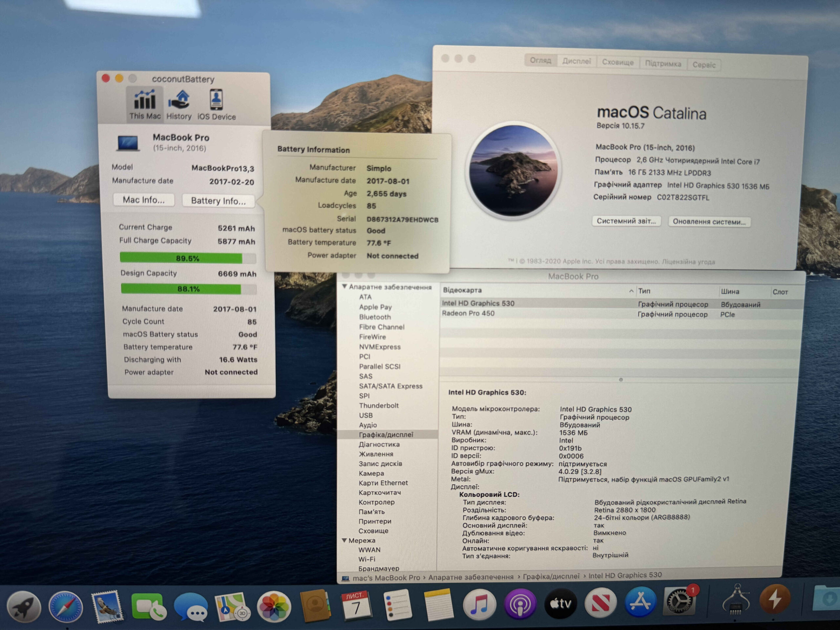The width and height of the screenshot is (840, 630).
Task: Select Графіка/дисплеї in the sidebar
Action: click(x=387, y=434)
